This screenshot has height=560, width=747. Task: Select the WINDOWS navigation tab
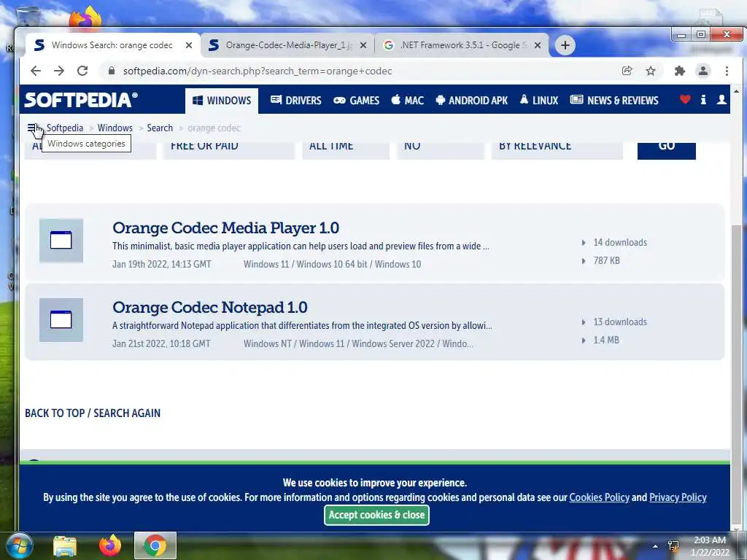click(222, 101)
